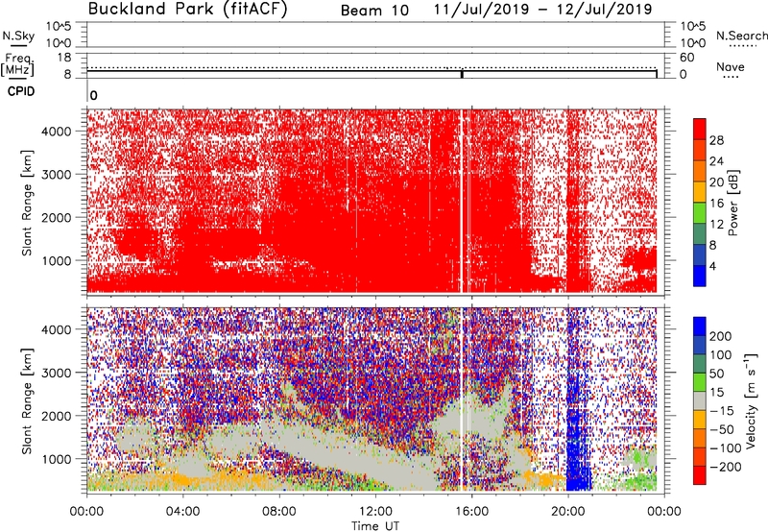Viewport: 768px width, 532px height.
Task: Click "1000" on the power panel range axis
Action: pyautogui.click(x=57, y=260)
